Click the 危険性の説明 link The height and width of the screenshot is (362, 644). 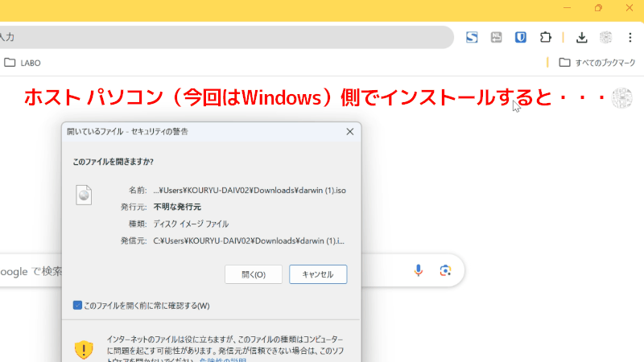tap(223, 360)
